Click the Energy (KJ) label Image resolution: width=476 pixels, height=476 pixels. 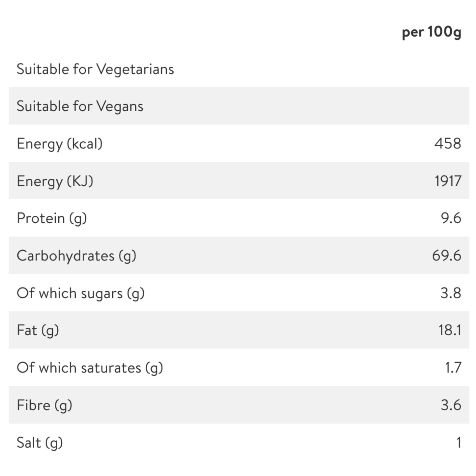click(55, 181)
